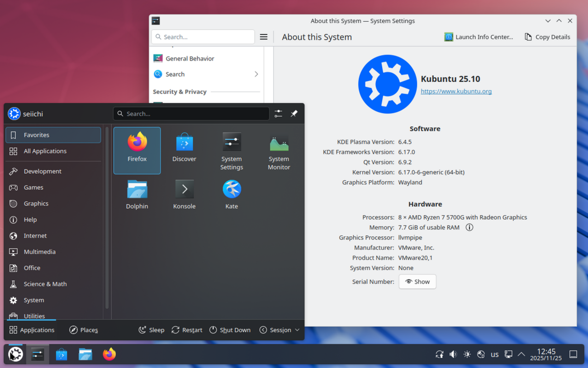Focus the System Settings search field

(x=203, y=37)
